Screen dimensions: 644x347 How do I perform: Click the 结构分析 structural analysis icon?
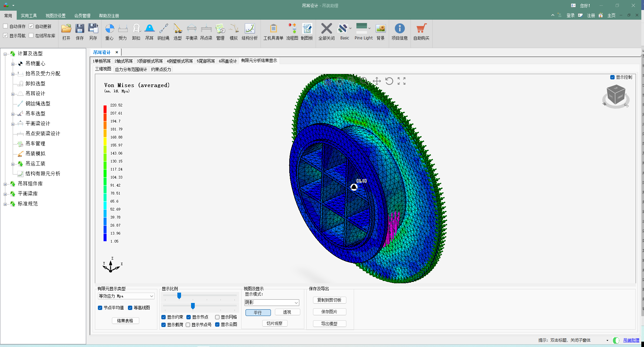(250, 32)
